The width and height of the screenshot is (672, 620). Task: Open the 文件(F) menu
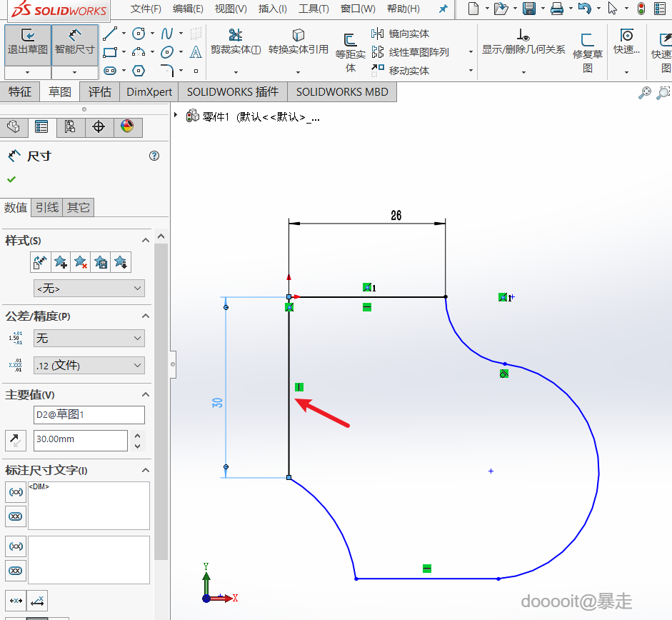146,9
